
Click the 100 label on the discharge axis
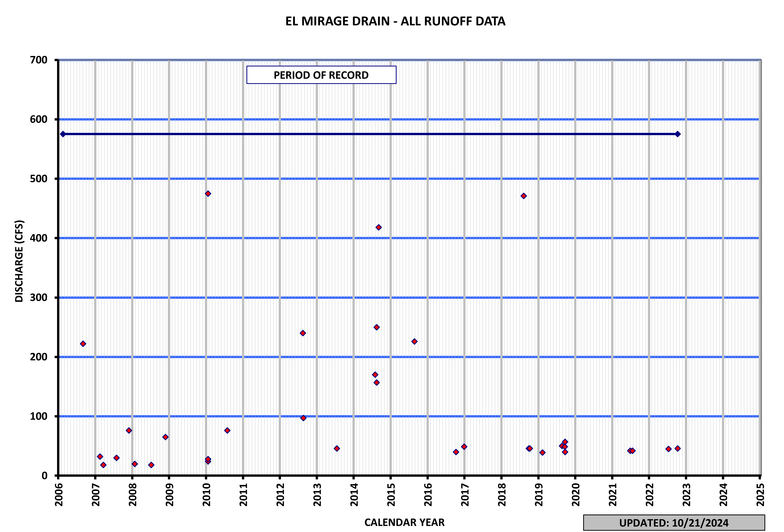[39, 416]
